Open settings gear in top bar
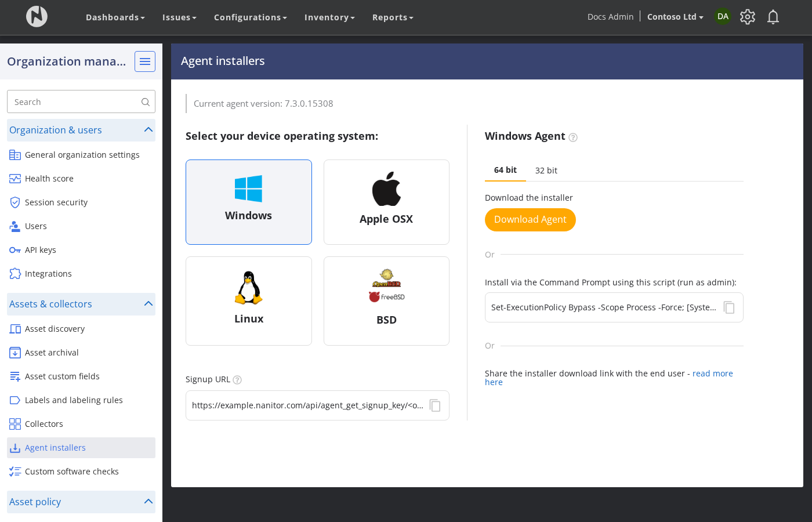The image size is (812, 522). pos(748,17)
